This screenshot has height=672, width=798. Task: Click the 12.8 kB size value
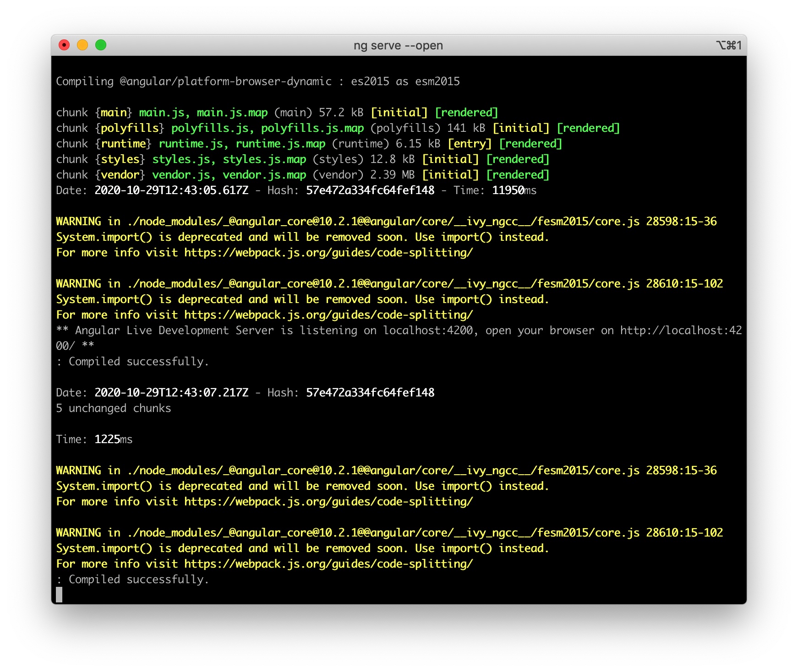point(393,159)
